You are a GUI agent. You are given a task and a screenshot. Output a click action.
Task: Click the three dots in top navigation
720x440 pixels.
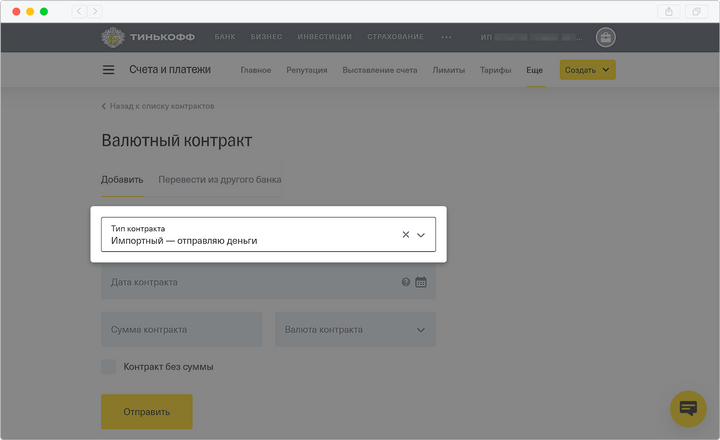click(x=446, y=37)
